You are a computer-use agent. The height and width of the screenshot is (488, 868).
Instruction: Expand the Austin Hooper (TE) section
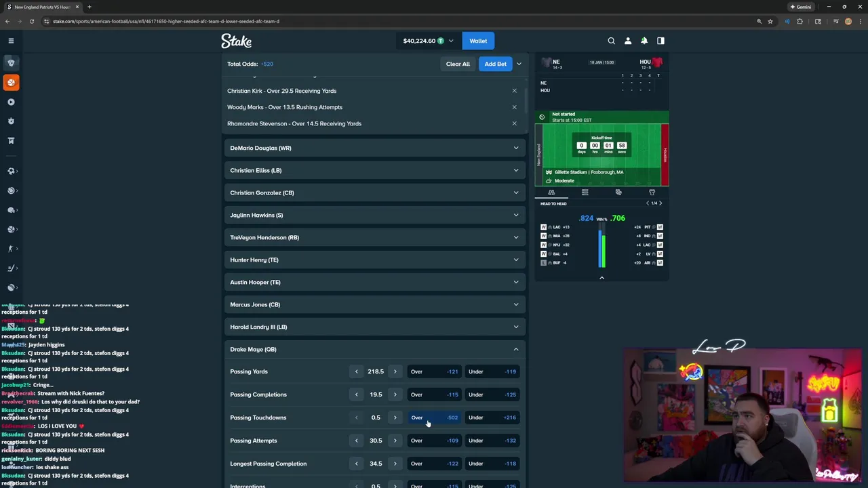pyautogui.click(x=375, y=282)
